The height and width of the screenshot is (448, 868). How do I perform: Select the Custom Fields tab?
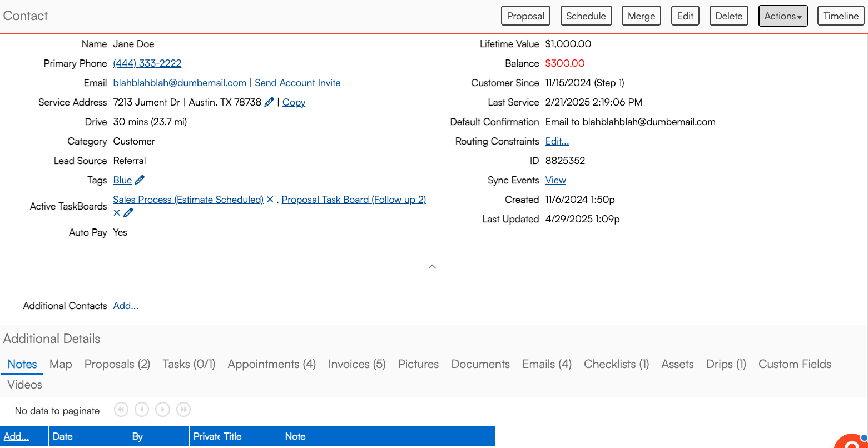(795, 364)
